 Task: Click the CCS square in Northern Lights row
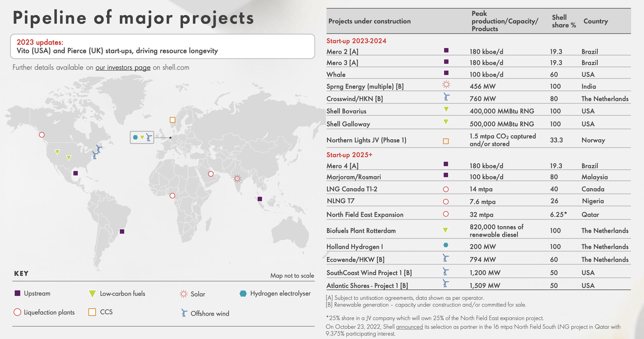446,141
